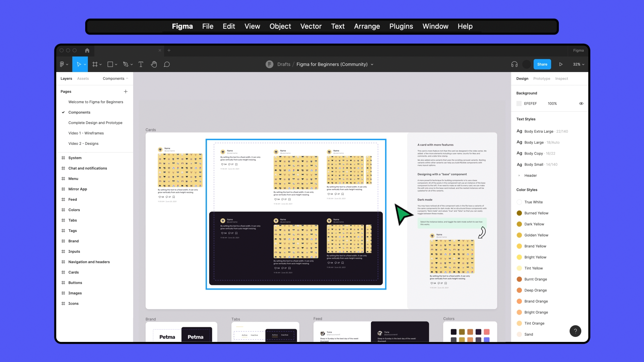Click the frame icon beside System
This screenshot has width=644, height=362.
tap(63, 158)
